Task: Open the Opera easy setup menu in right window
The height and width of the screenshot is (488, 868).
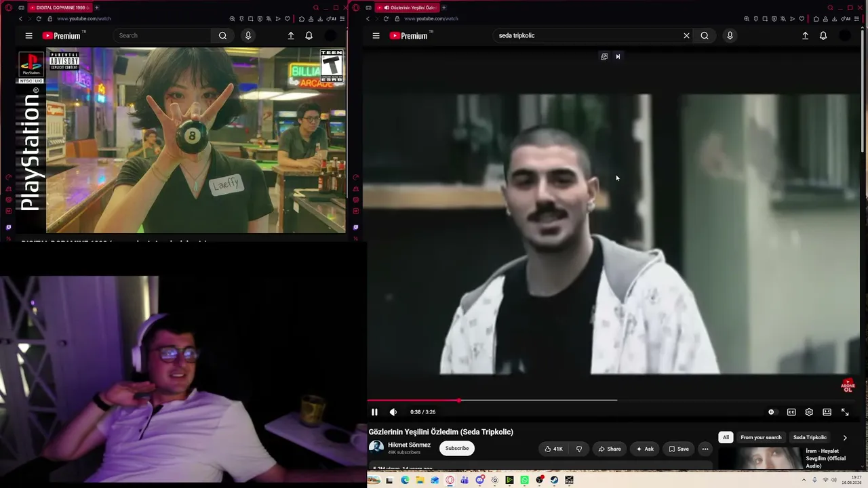Action: [856, 19]
